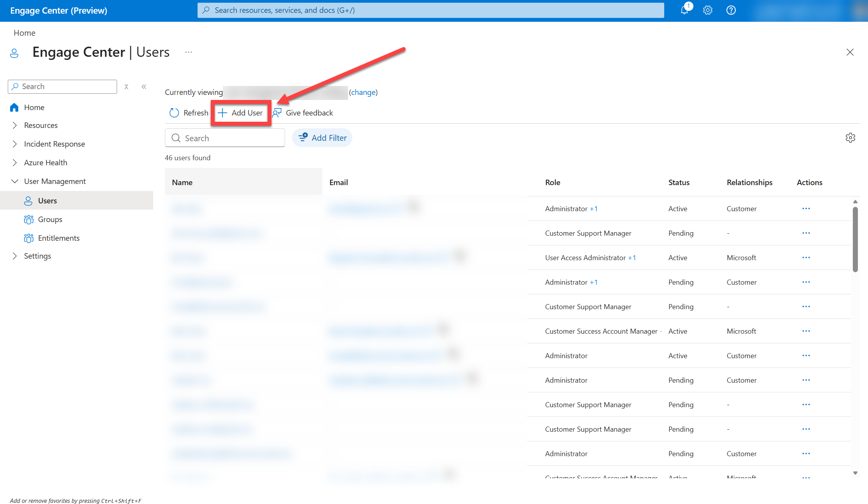868x504 pixels.
Task: Click 'Microsoft' in User Access Administrator row
Action: (742, 258)
